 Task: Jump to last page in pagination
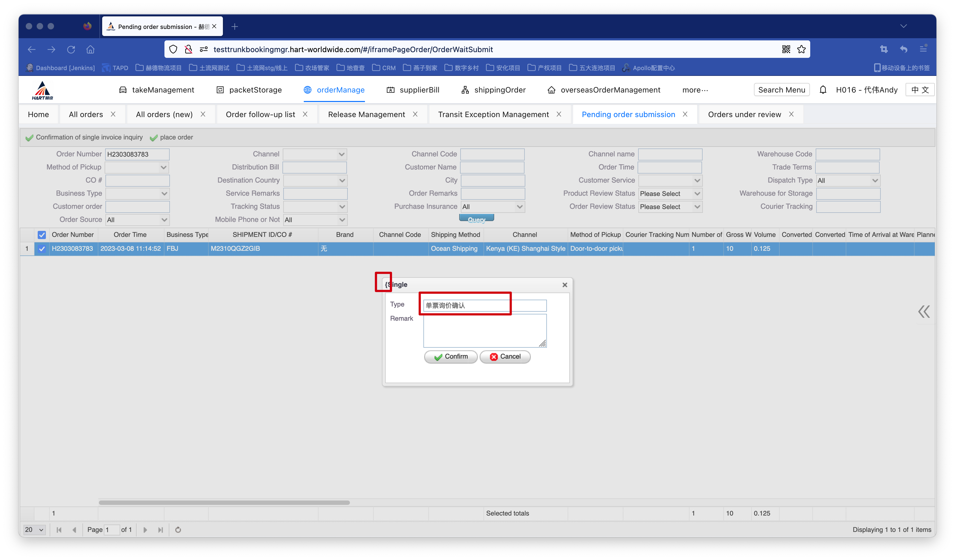(x=160, y=530)
